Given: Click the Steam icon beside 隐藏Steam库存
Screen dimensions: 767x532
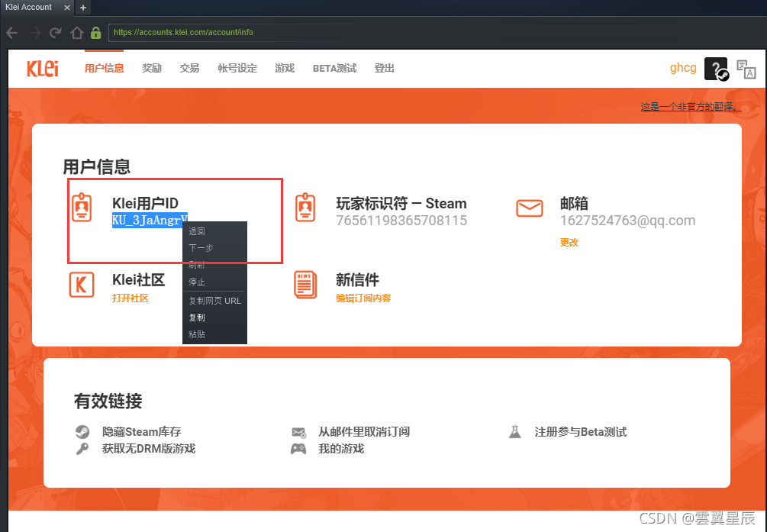Looking at the screenshot, I should pos(82,432).
